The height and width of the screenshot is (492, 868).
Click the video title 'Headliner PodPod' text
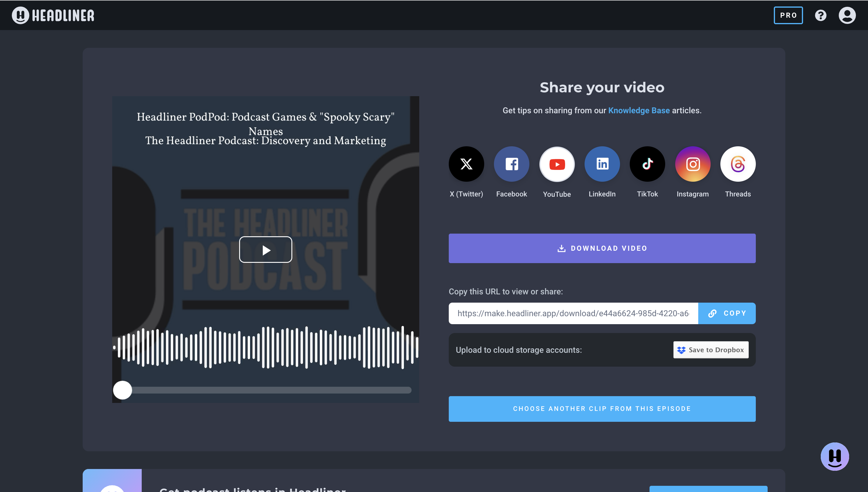265,124
